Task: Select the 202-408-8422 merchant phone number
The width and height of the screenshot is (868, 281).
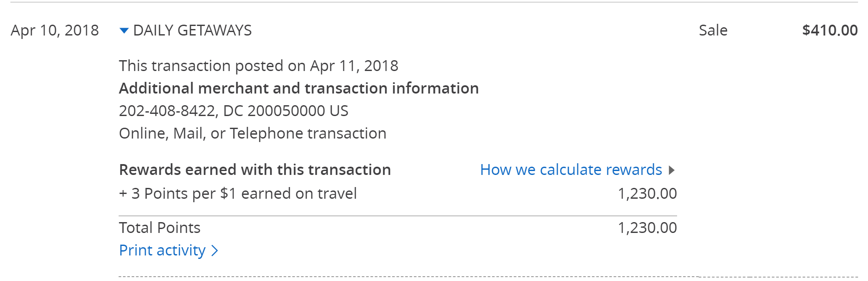Action: pyautogui.click(x=167, y=111)
